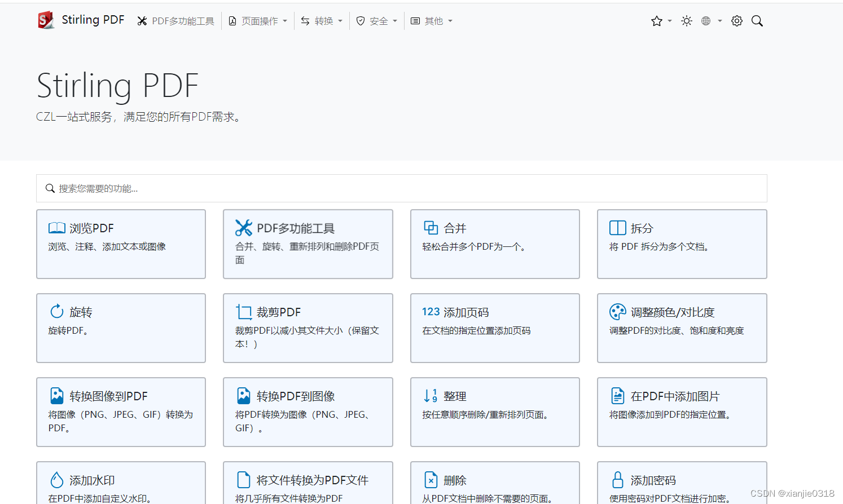This screenshot has width=843, height=504.
Task: Click the 浏览PDF book icon
Action: pos(57,228)
